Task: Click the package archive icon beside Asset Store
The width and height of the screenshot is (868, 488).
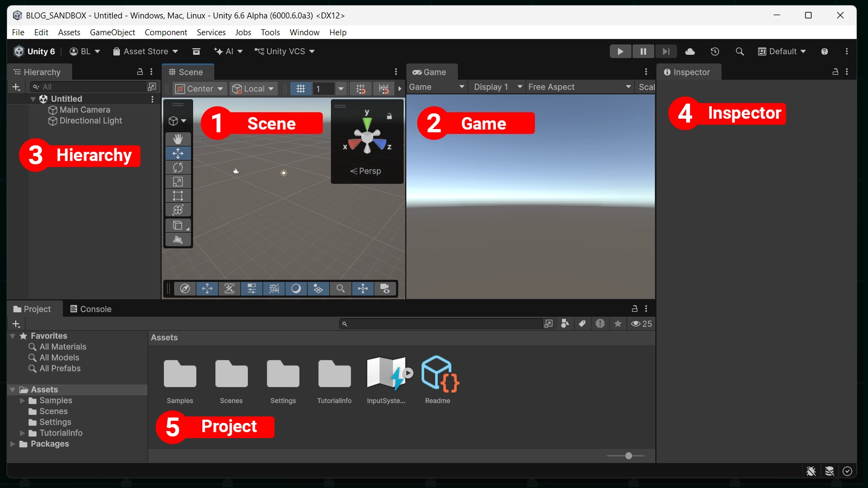Action: click(x=196, y=52)
